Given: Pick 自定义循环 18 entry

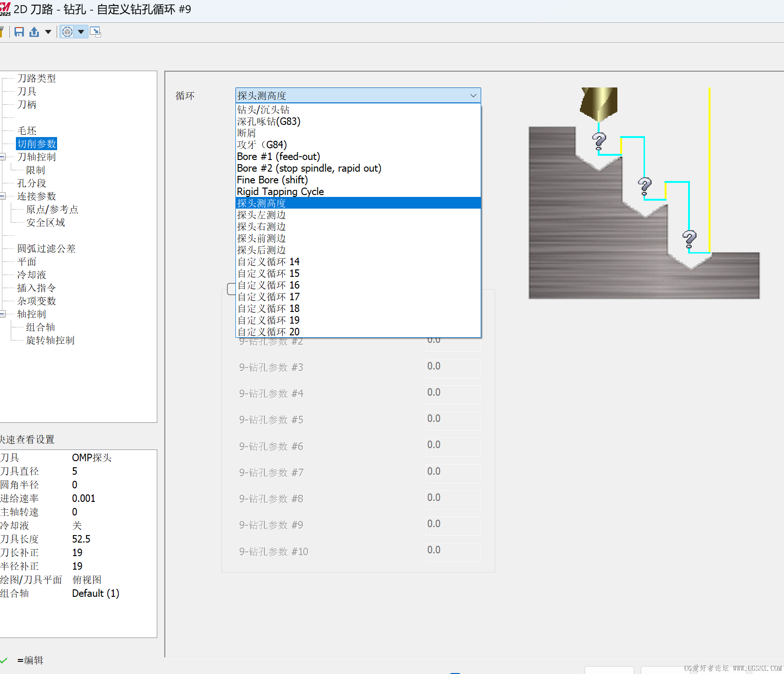Looking at the screenshot, I should pyautogui.click(x=358, y=309).
